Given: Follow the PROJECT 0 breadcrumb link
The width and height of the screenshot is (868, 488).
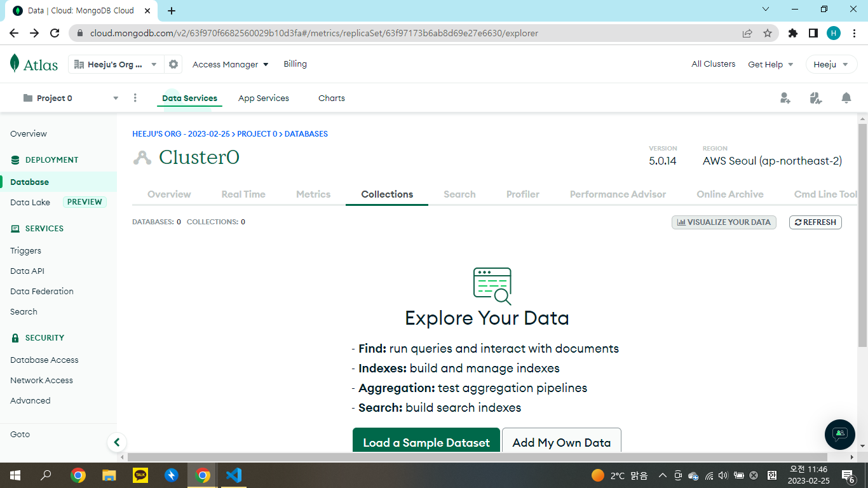Looking at the screenshot, I should (x=257, y=134).
